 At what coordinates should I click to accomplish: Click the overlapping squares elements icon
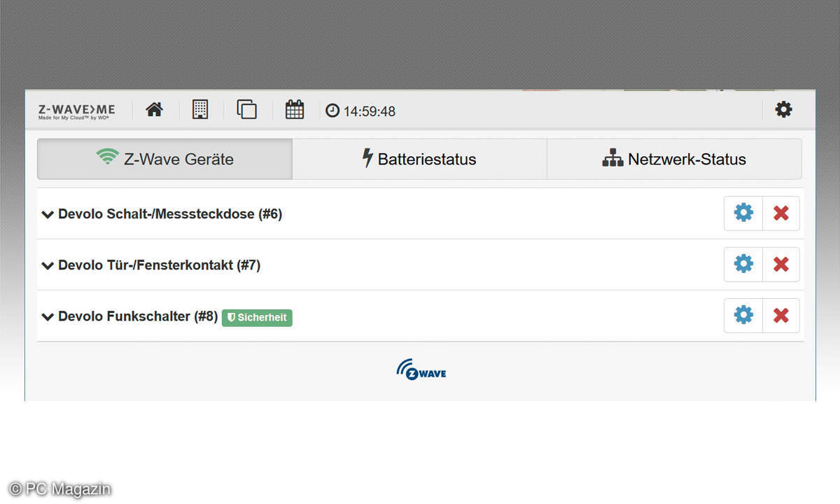click(x=246, y=109)
